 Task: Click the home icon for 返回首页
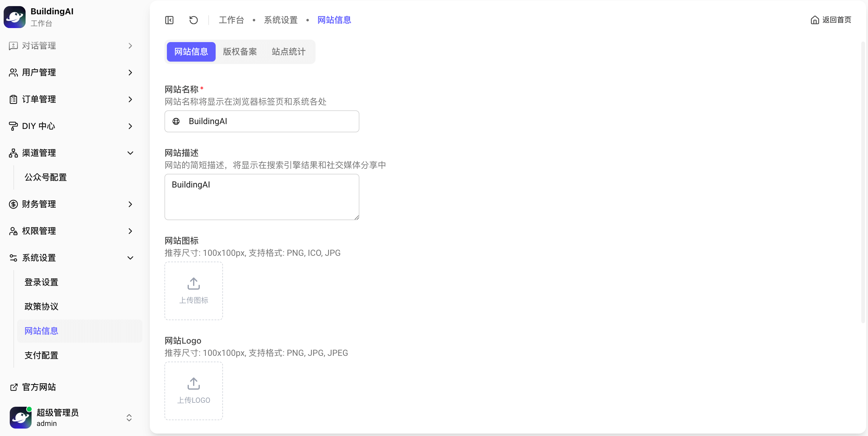pyautogui.click(x=814, y=20)
